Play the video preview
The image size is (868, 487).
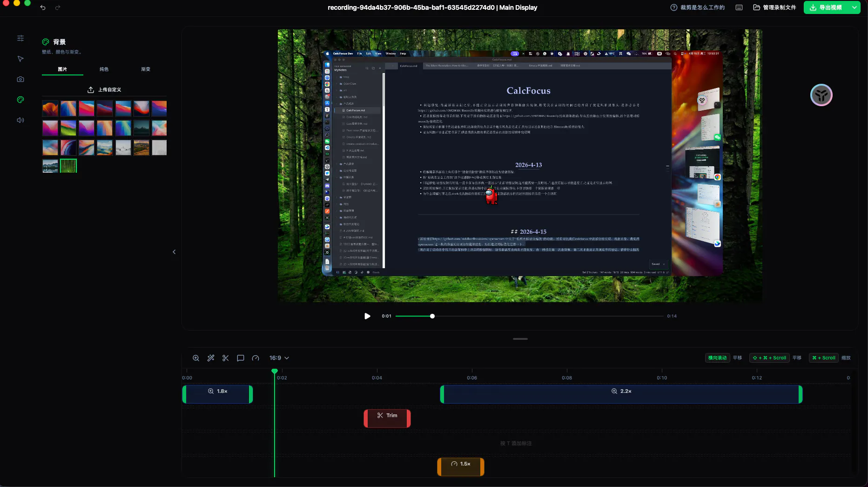pos(367,316)
